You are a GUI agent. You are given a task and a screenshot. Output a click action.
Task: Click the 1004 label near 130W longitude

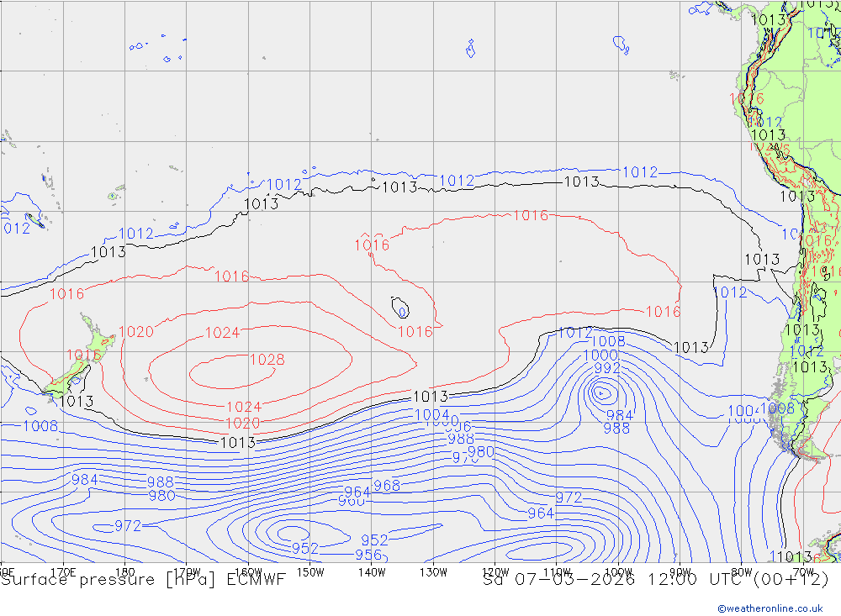pos(431,414)
